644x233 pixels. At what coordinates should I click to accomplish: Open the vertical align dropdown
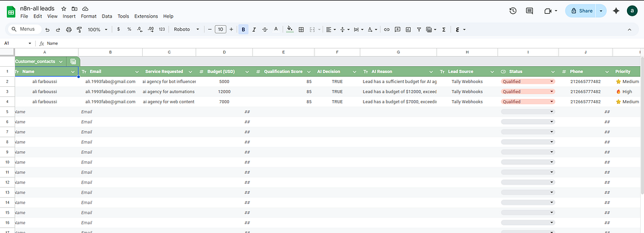(345, 30)
